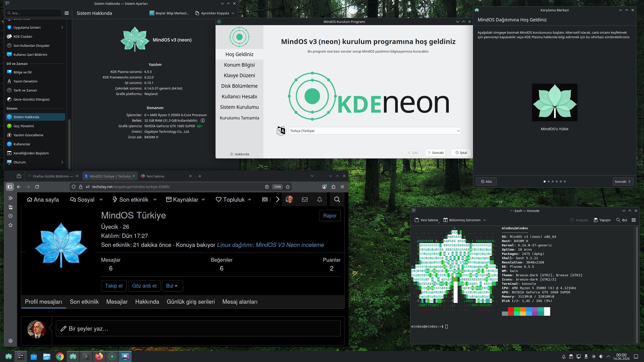Screen dimensions: 644x362
Task: Open the volume icon in the system tray
Action: [601, 356]
